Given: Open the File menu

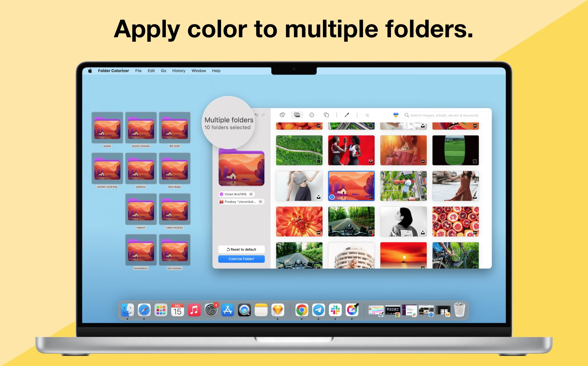Looking at the screenshot, I should tap(138, 71).
